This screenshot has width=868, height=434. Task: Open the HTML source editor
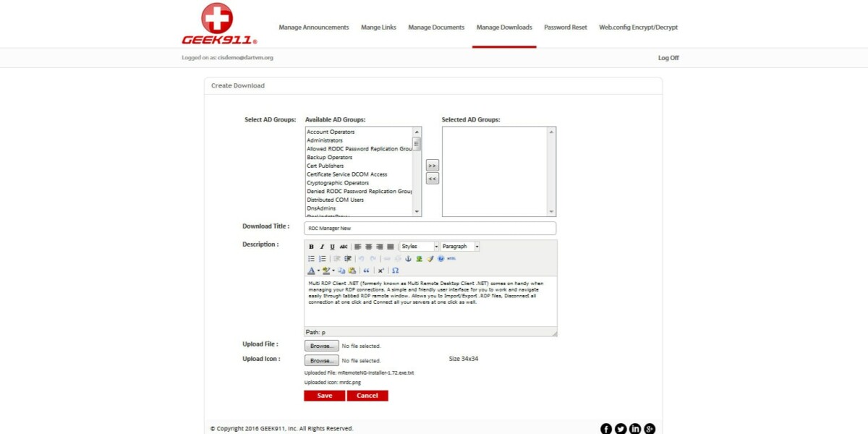[453, 258]
